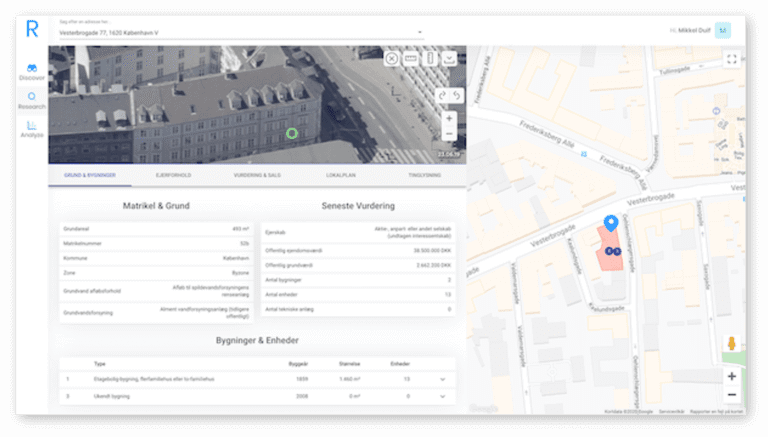Open the Research section in sidebar
The image size is (768, 437).
31,101
